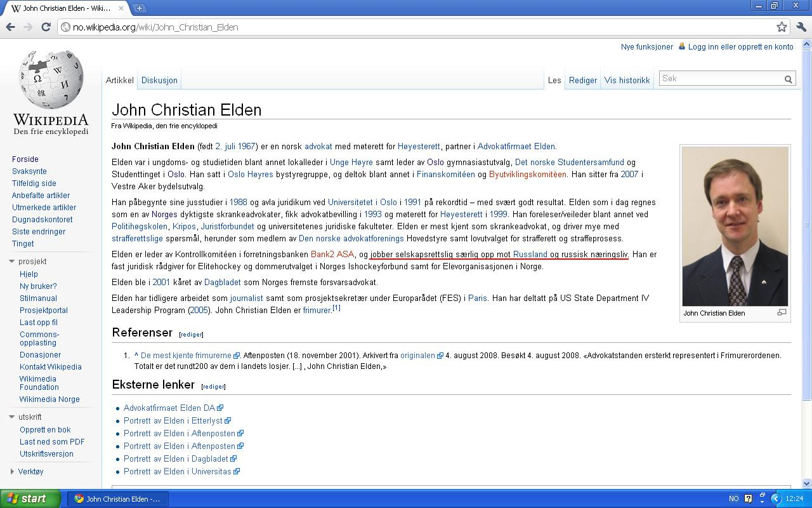
Task: Switch to the Diskusjon tab
Action: (159, 81)
